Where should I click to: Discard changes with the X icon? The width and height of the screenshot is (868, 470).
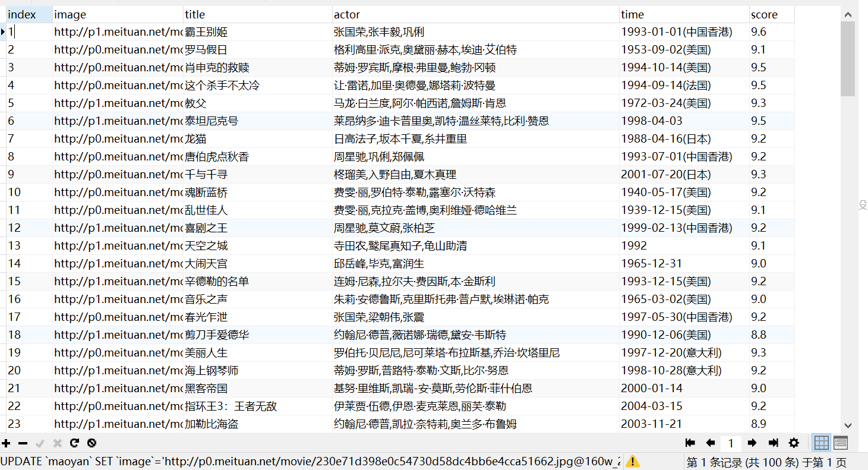pyautogui.click(x=58, y=443)
